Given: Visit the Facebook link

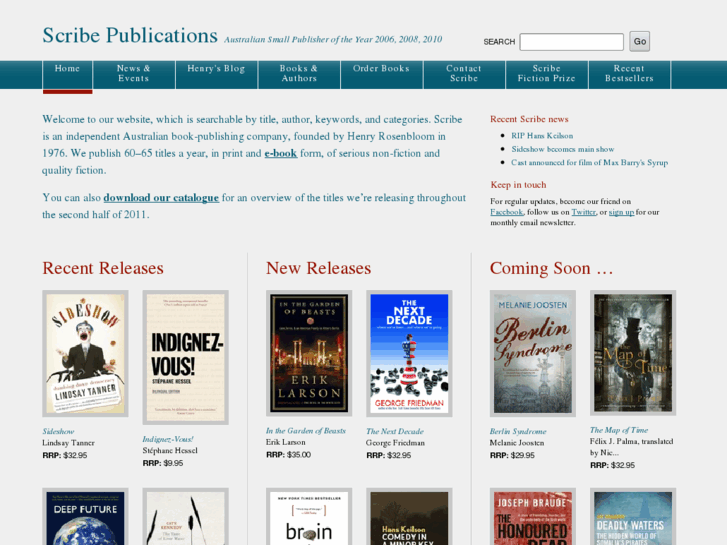Looking at the screenshot, I should pyautogui.click(x=506, y=212).
